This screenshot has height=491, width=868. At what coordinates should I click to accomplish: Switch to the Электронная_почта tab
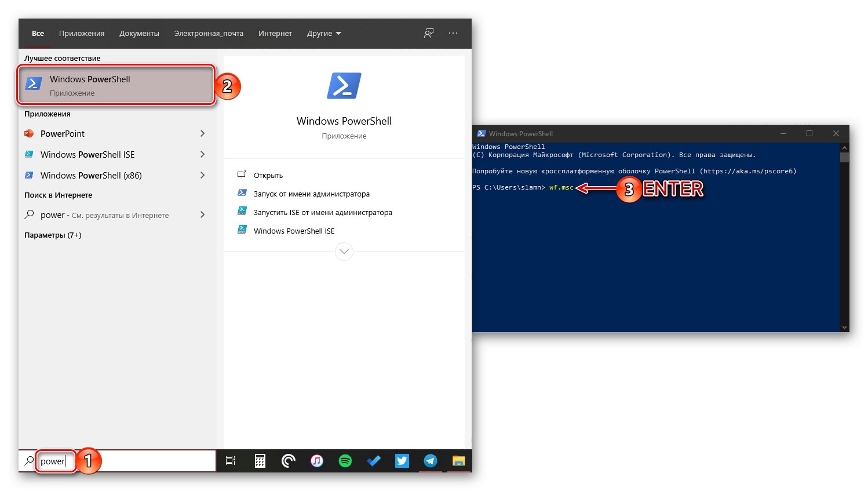pyautogui.click(x=209, y=33)
